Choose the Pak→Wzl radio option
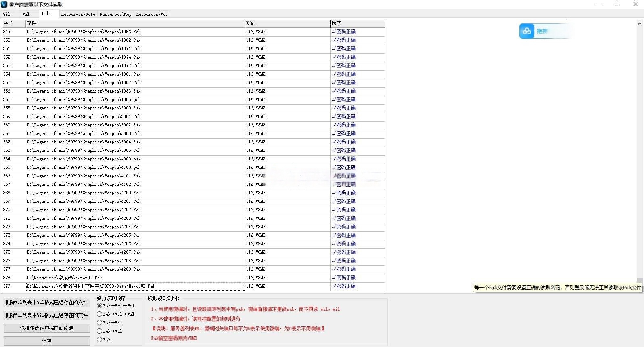 110,331
